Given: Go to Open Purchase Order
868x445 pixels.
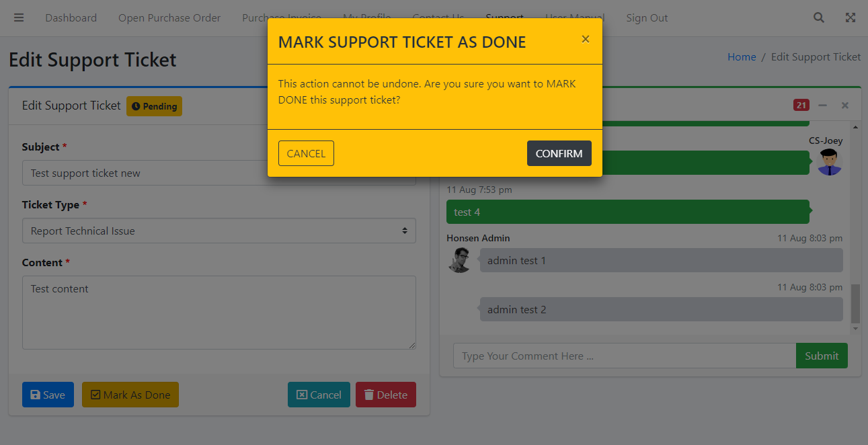Looking at the screenshot, I should 169,18.
